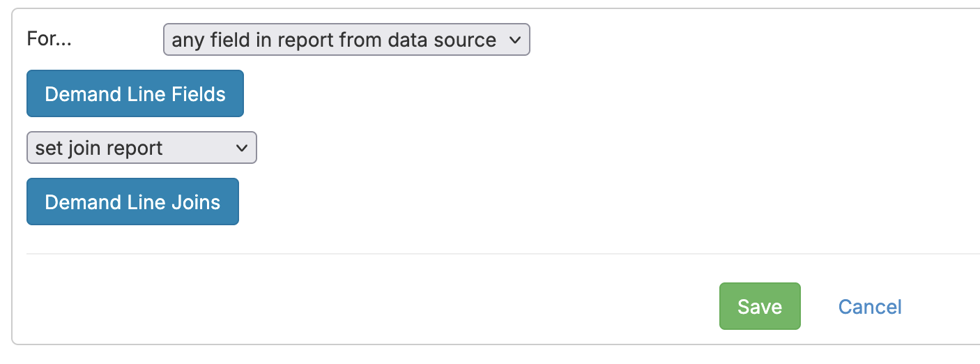The image size is (980, 364).
Task: Click the Demand Line Joins button
Action: [x=132, y=202]
